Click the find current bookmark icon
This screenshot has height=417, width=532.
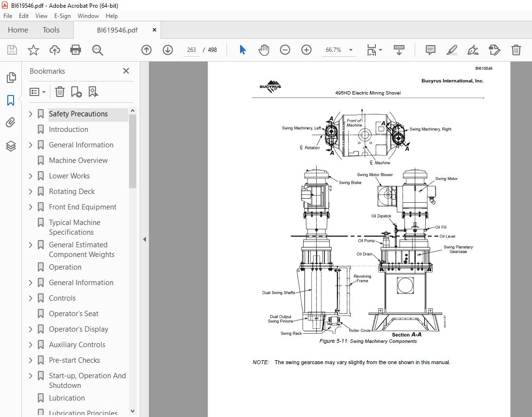click(x=93, y=92)
